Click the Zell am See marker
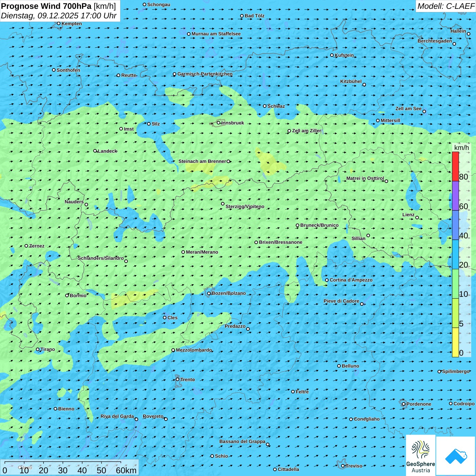This screenshot has width=476, height=476. pyautogui.click(x=424, y=111)
